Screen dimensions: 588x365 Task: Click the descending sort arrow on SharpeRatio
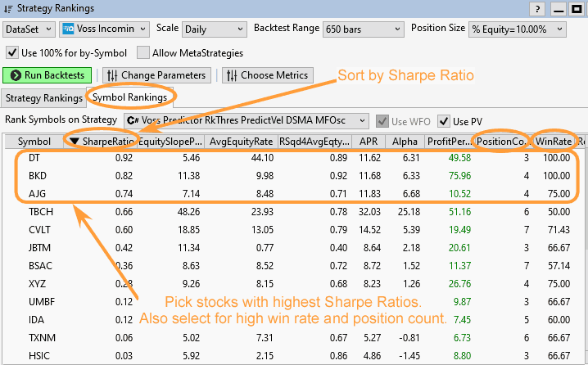(75, 142)
